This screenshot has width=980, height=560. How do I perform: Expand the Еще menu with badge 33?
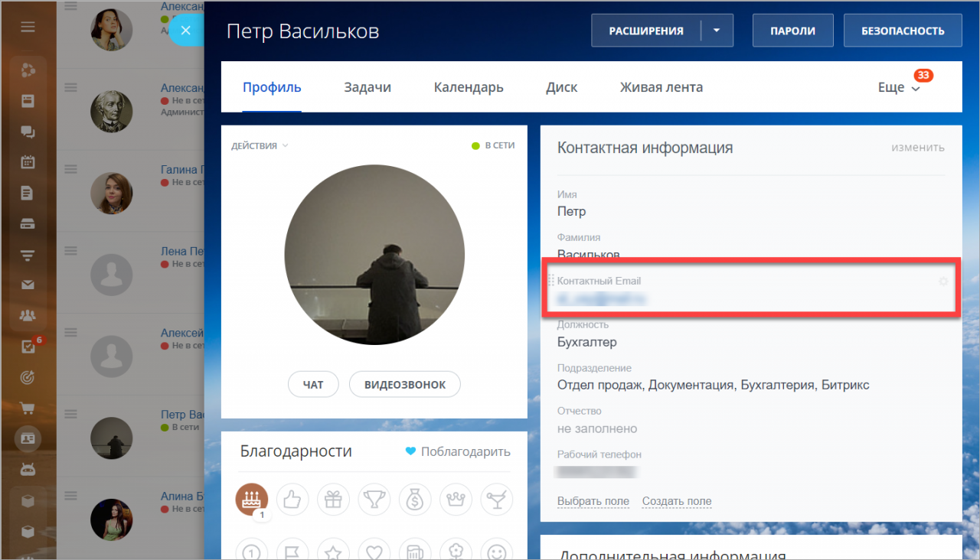point(899,87)
